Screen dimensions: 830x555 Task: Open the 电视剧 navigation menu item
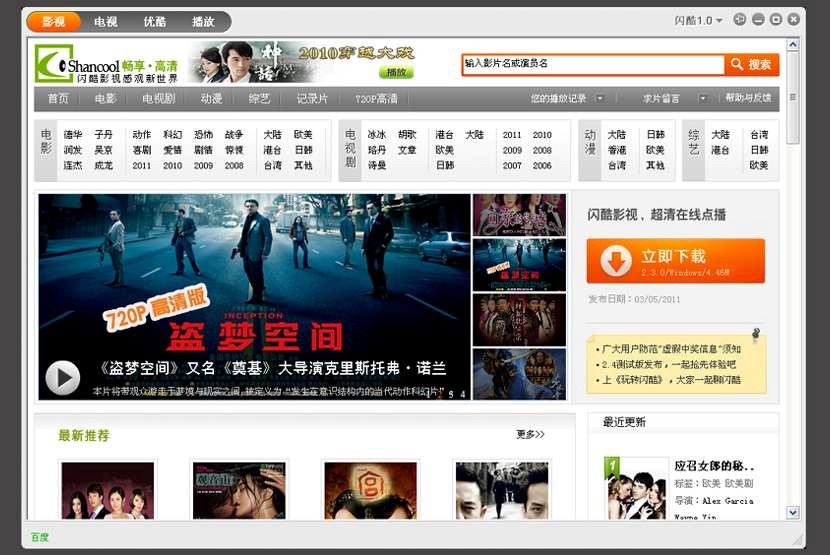click(x=158, y=98)
